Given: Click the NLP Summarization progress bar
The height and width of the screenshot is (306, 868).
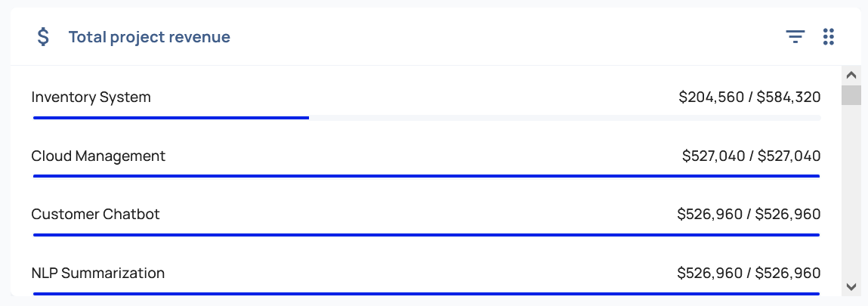Looking at the screenshot, I should pos(427,293).
